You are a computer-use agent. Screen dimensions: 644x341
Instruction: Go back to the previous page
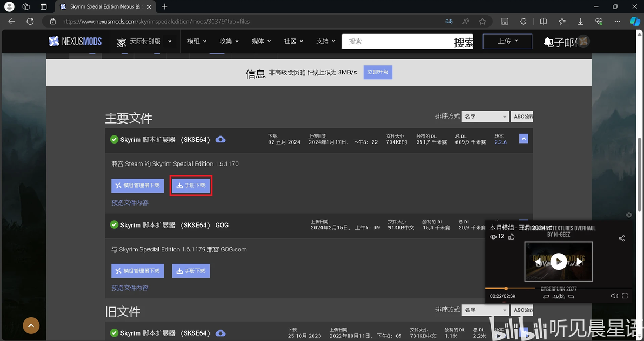12,22
